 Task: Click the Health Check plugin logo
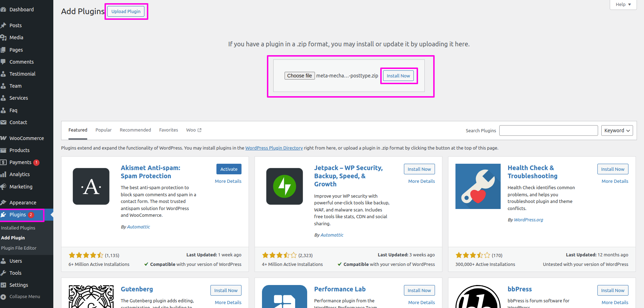pos(478,186)
